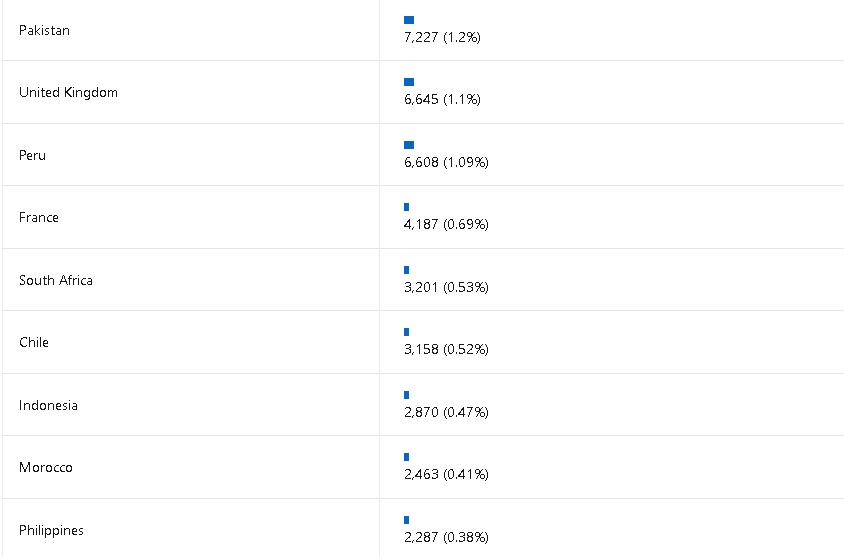Viewport: 844px width, 557px height.
Task: Click the 2,870 (0.47%) value
Action: click(446, 412)
